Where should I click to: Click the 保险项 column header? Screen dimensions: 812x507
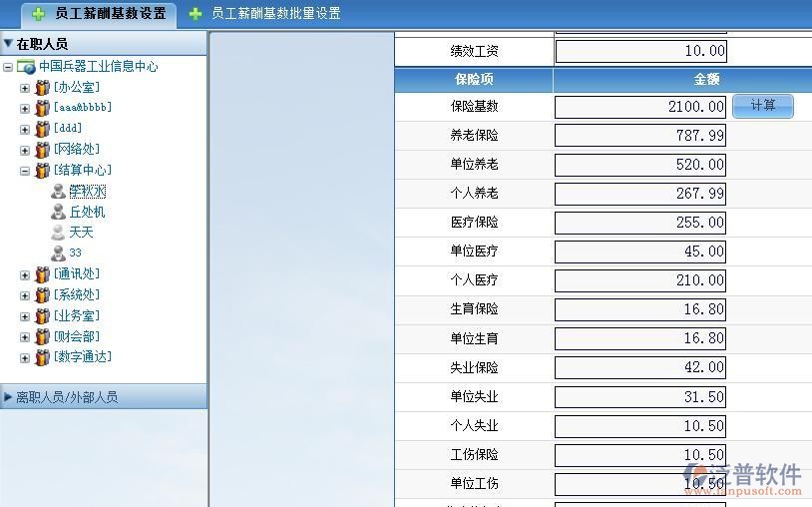[x=474, y=79]
